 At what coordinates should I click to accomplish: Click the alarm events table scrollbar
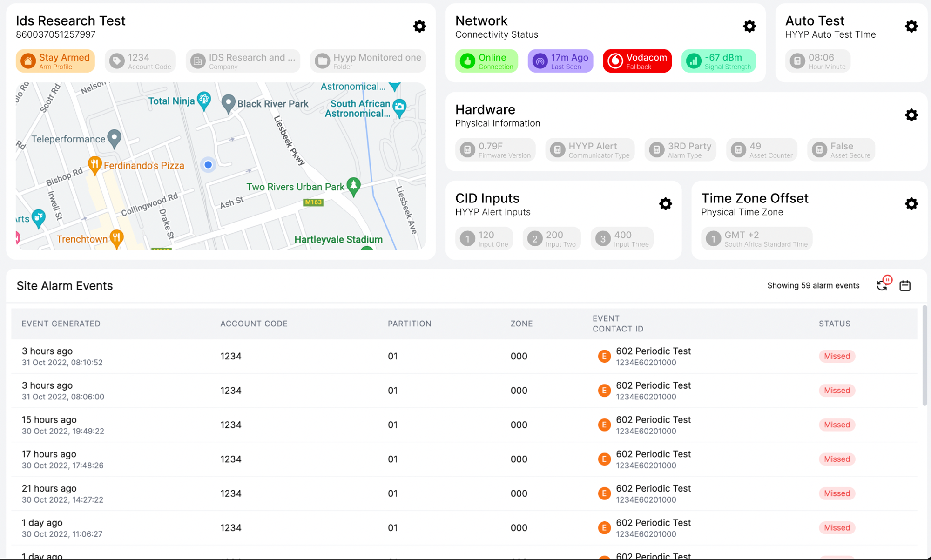coord(924,356)
